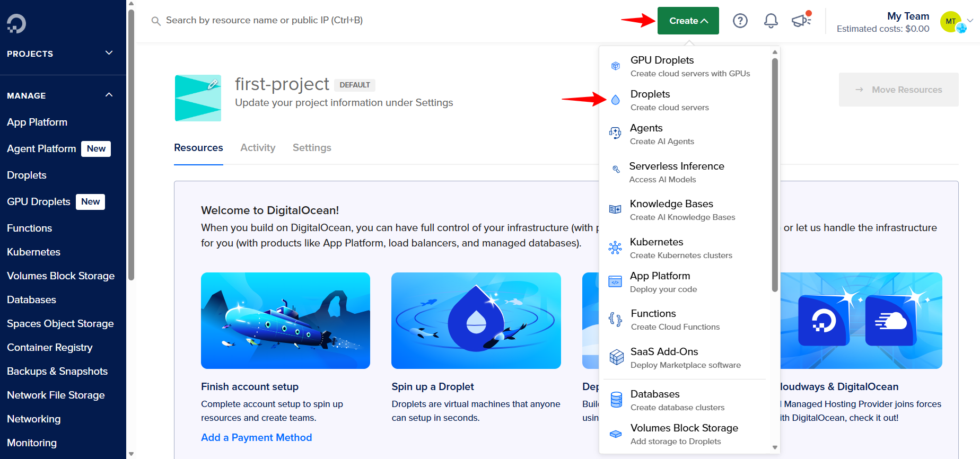The height and width of the screenshot is (459, 980).
Task: Open Backups & Snapshots in sidebar
Action: coord(57,371)
